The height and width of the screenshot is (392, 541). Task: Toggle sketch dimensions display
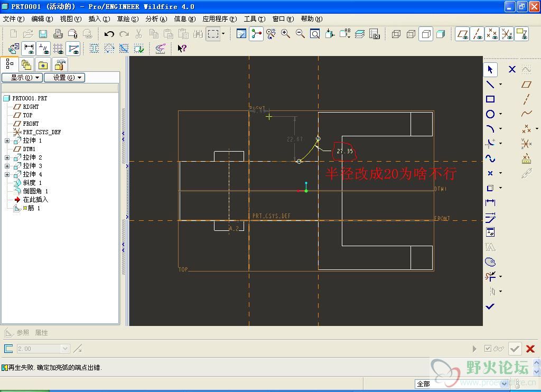30,48
